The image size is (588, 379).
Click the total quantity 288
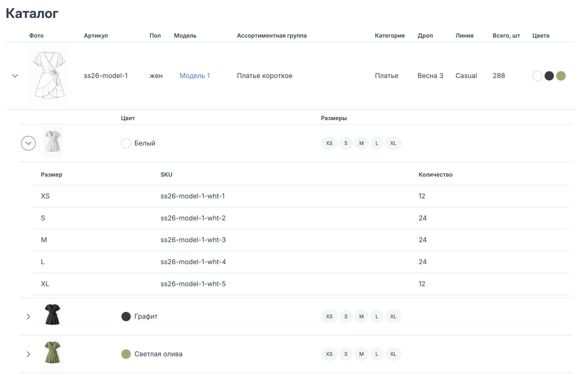499,76
